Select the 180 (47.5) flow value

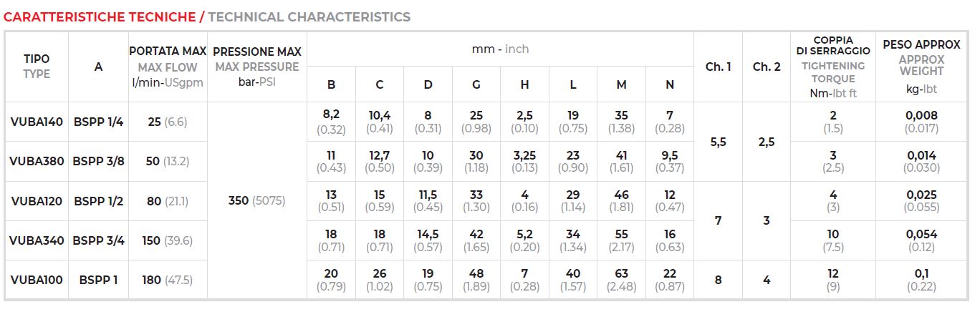point(168,280)
